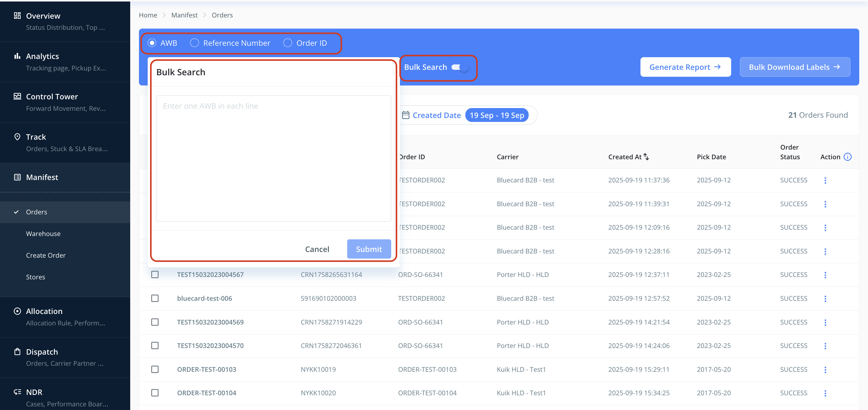Click the Dispatch clipboard icon
868x410 pixels.
17,351
